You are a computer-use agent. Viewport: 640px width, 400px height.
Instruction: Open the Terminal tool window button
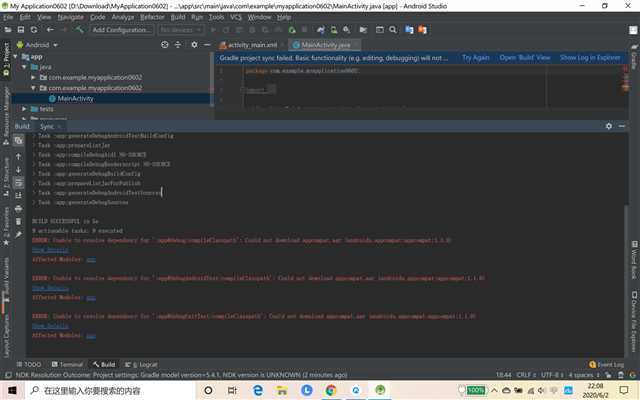click(67, 364)
